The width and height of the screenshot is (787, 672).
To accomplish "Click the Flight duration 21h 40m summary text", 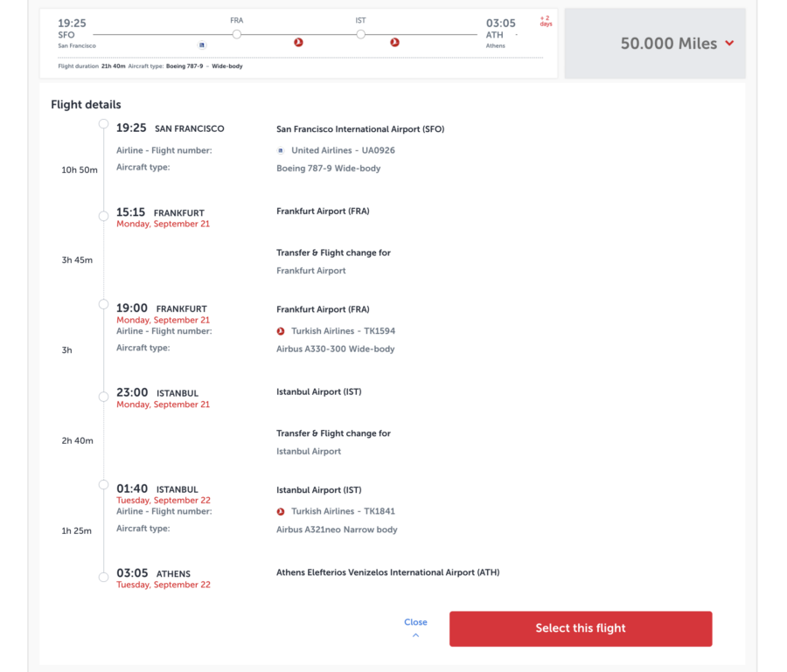I will [92, 66].
